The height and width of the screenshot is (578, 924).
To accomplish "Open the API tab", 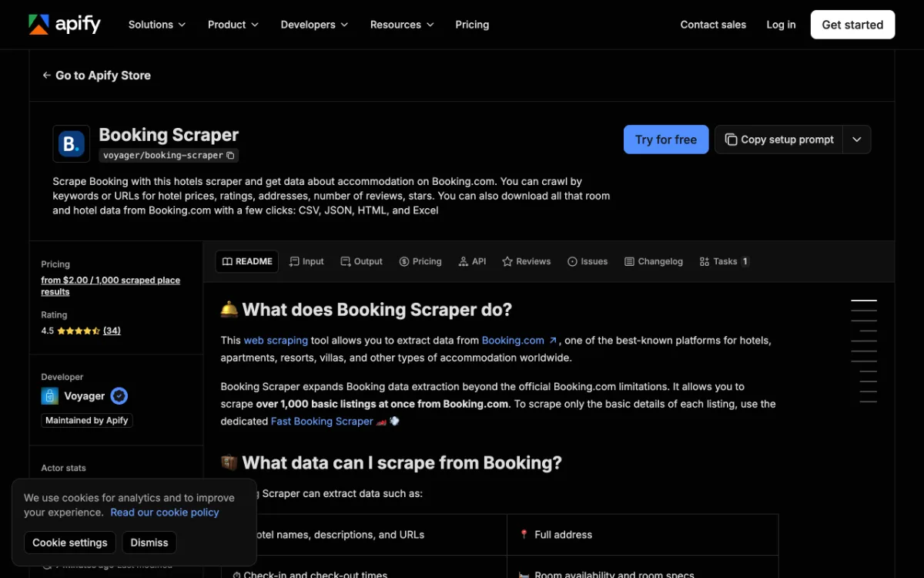I will [x=472, y=261].
